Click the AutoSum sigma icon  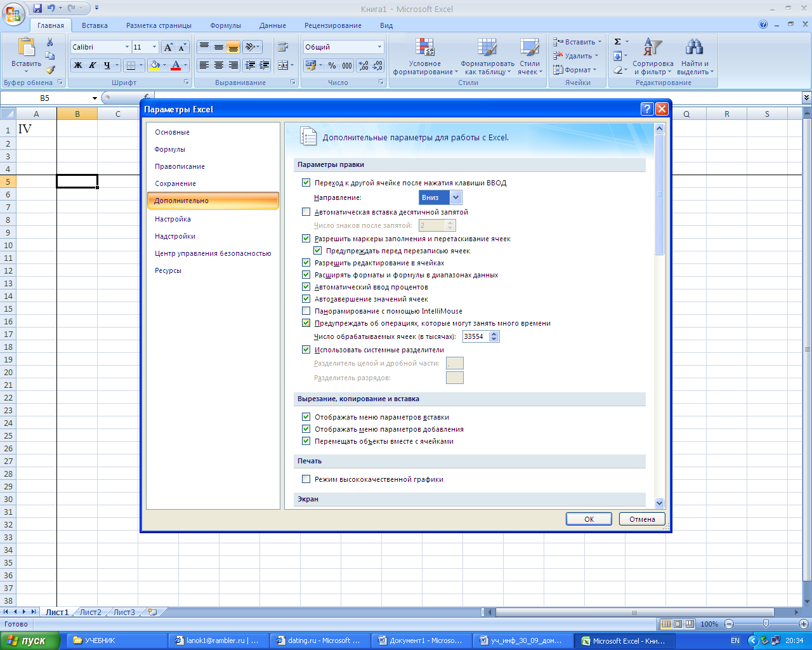click(617, 42)
